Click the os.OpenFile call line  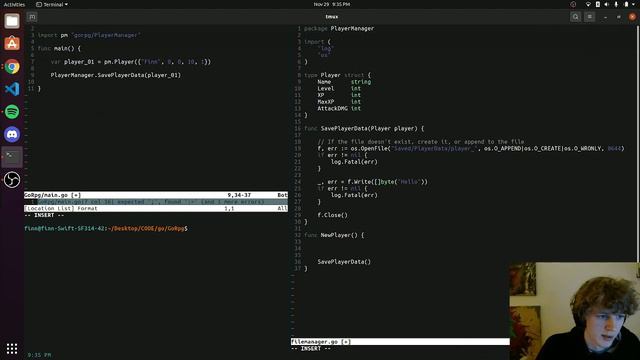click(x=471, y=148)
